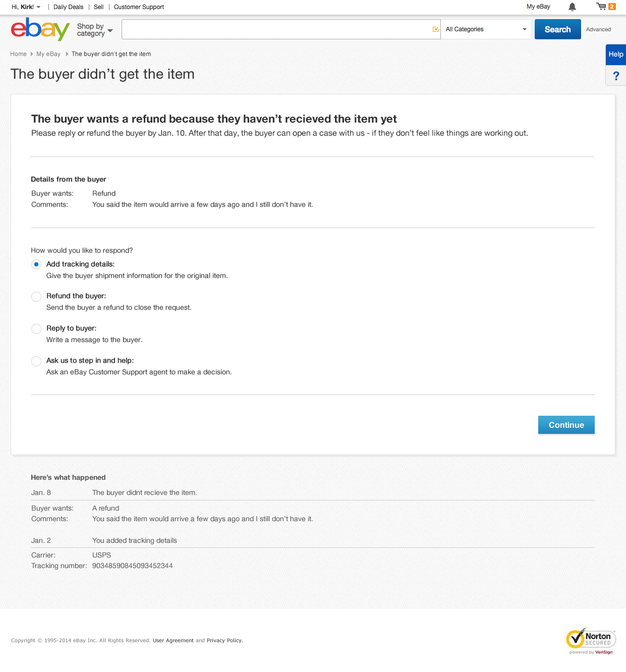This screenshot has height=672, width=626.
Task: Open the Advanced search link
Action: [598, 30]
